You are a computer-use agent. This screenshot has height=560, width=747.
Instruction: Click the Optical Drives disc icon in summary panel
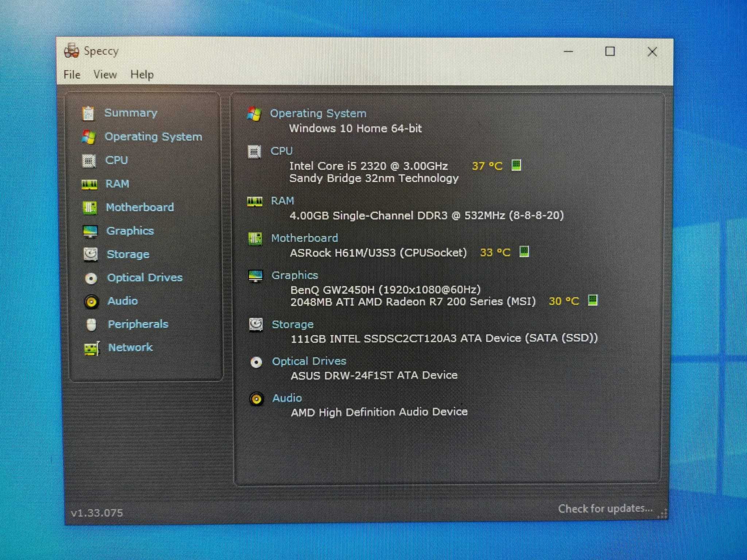tap(256, 362)
